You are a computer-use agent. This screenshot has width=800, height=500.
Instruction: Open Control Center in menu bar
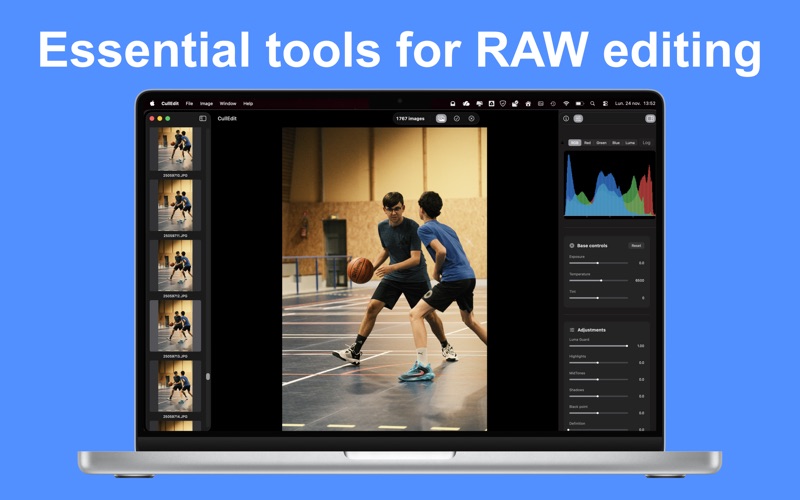click(x=605, y=104)
